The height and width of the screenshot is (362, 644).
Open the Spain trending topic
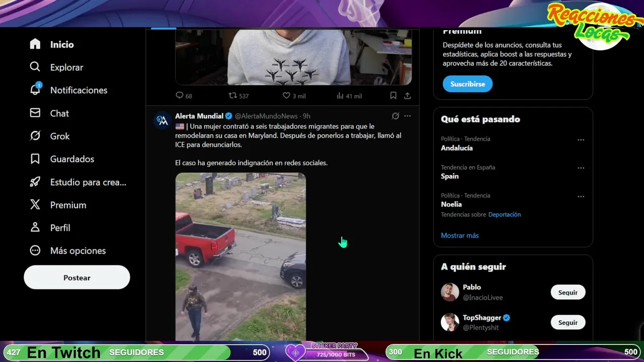click(450, 176)
